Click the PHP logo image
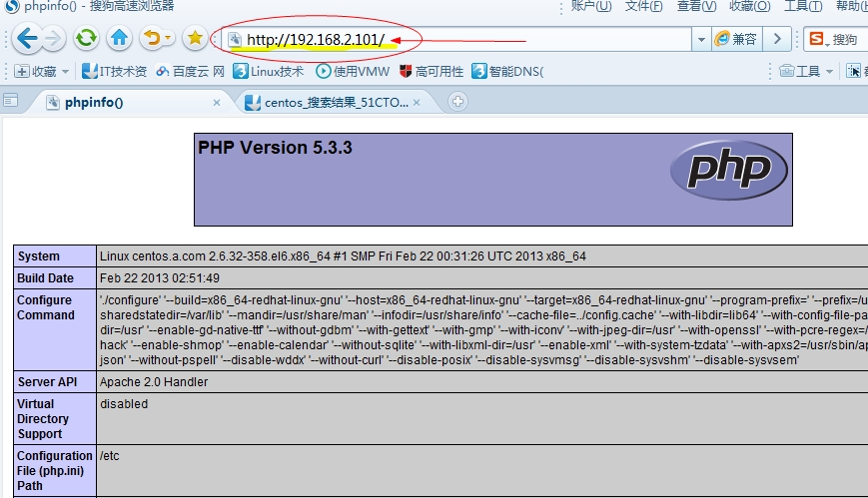Screen dimensions: 868x498 click(728, 170)
